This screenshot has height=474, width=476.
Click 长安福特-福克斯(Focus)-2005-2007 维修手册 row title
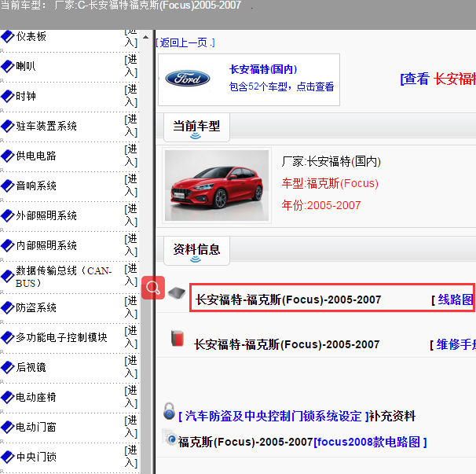pyautogui.click(x=287, y=344)
